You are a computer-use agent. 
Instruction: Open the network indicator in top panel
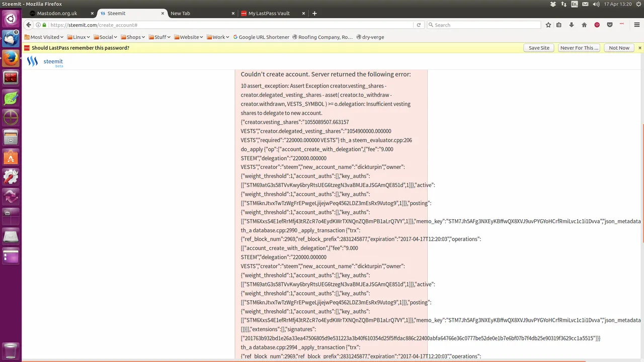pos(563,4)
